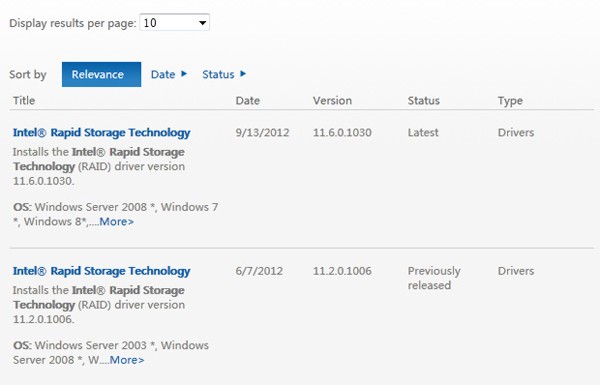Sort results by Relevance
The image size is (600, 385).
pyautogui.click(x=101, y=74)
